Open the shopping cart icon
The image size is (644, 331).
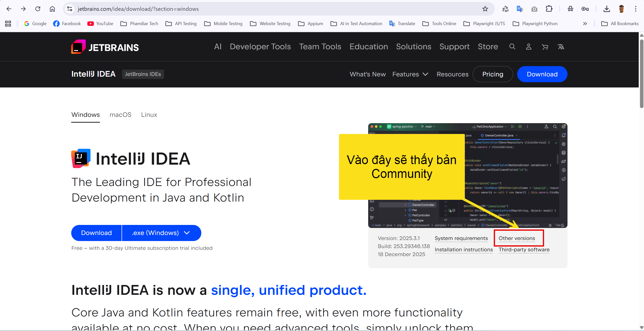click(x=545, y=47)
